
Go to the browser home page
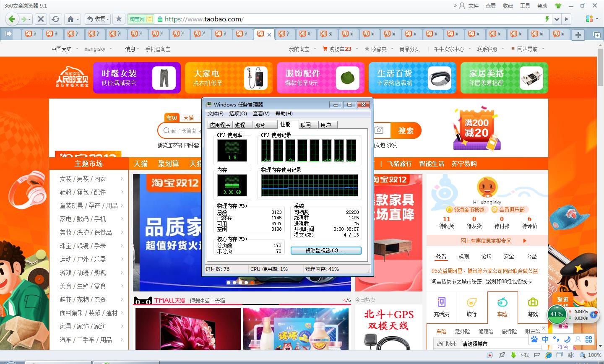pos(71,19)
